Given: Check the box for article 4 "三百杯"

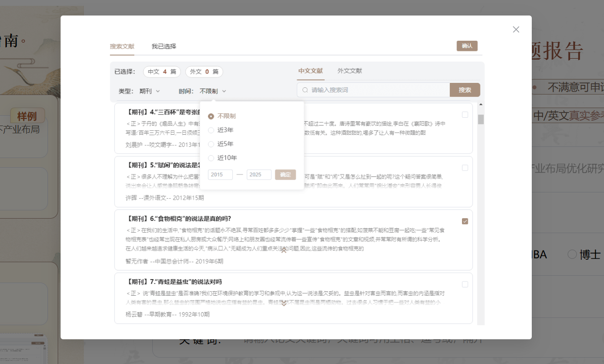Looking at the screenshot, I should pos(465,115).
